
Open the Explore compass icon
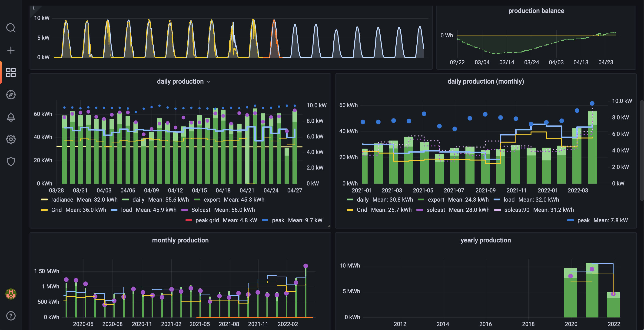[x=11, y=95]
